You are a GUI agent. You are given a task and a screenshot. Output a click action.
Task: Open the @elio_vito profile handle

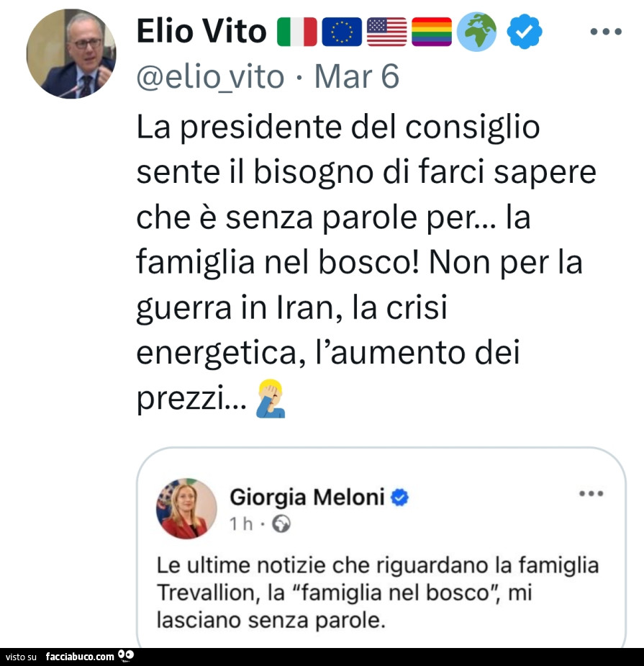[211, 76]
